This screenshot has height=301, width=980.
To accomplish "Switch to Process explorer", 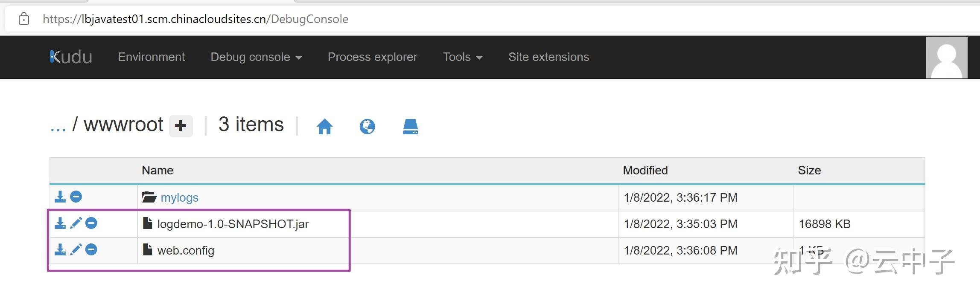I will point(372,57).
